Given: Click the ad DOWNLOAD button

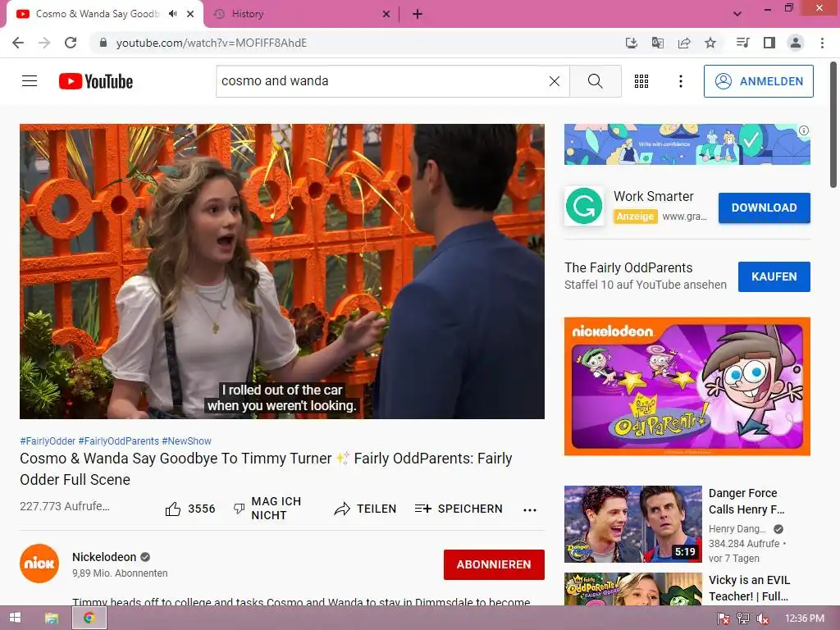Looking at the screenshot, I should tap(764, 208).
